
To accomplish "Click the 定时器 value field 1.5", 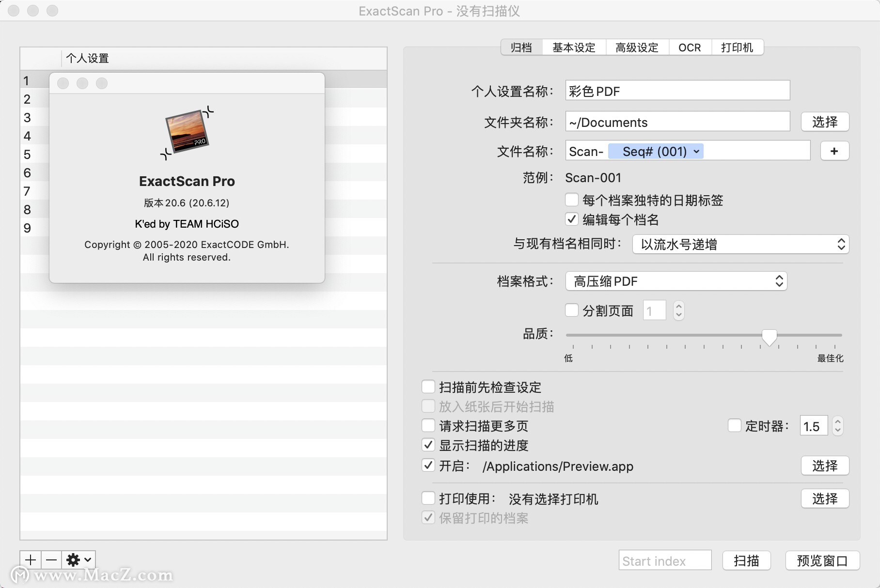I will coord(814,426).
